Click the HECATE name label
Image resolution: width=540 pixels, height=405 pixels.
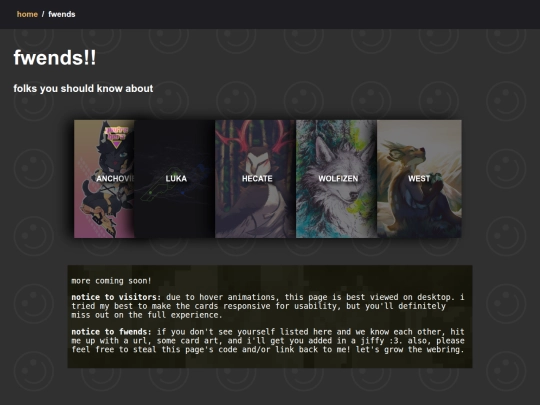click(257, 179)
